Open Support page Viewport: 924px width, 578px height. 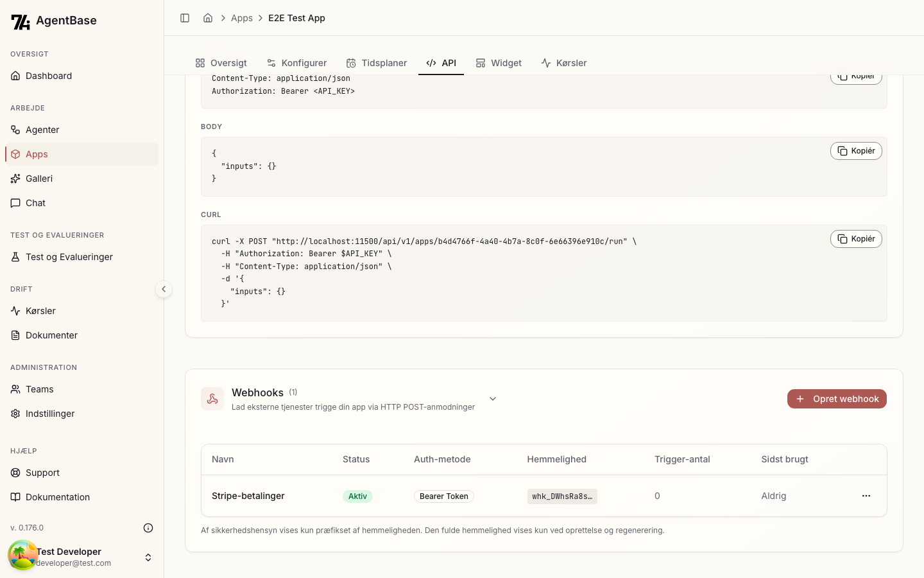[x=81, y=473]
